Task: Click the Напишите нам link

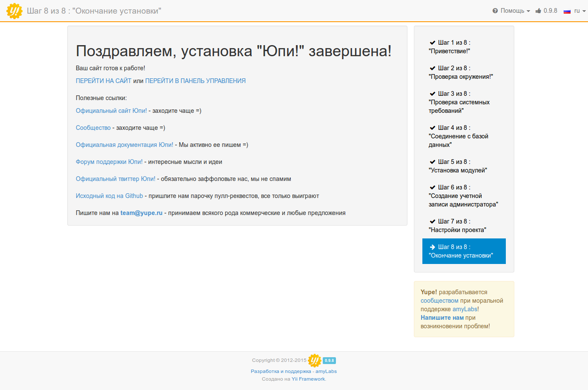Action: [442, 318]
